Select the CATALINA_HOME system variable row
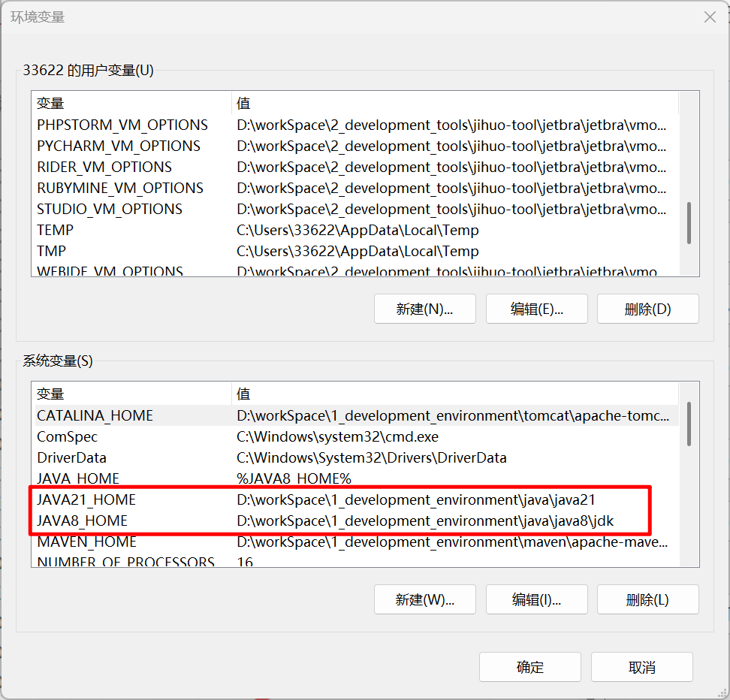This screenshot has height=700, width=730. point(95,415)
